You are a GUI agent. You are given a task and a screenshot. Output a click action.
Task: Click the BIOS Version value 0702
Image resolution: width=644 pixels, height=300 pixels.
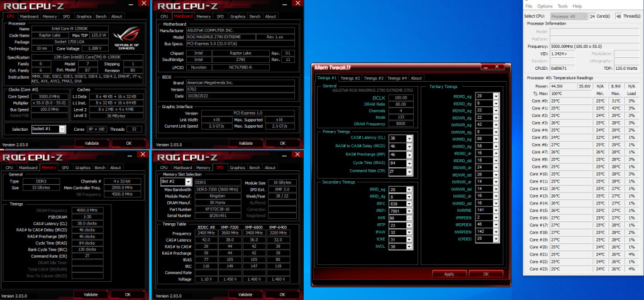click(x=240, y=89)
